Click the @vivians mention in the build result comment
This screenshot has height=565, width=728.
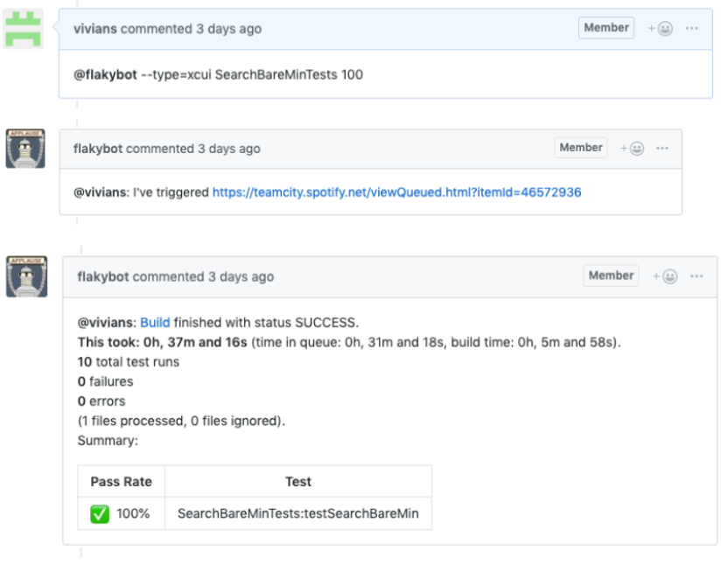click(x=106, y=322)
